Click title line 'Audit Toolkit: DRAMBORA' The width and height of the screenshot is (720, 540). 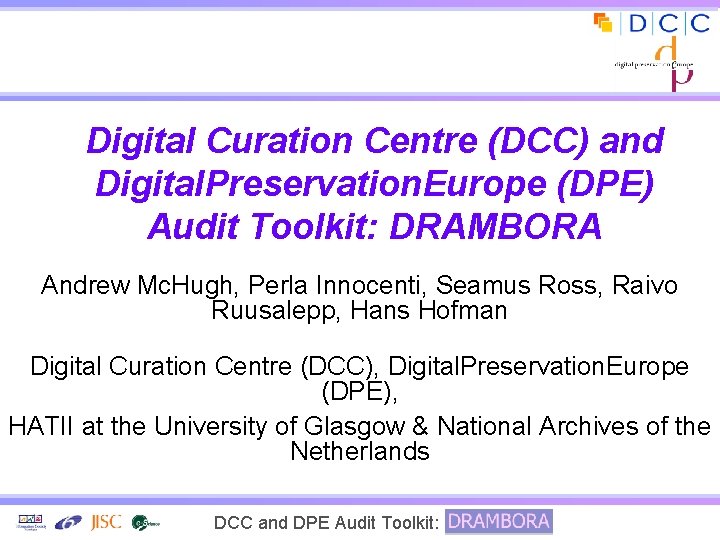[x=375, y=226]
